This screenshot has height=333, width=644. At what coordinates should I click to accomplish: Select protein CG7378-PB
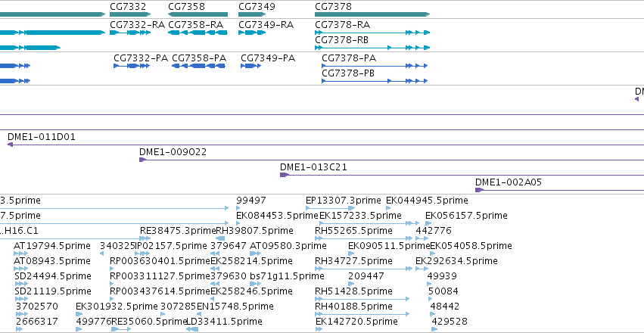pos(348,73)
